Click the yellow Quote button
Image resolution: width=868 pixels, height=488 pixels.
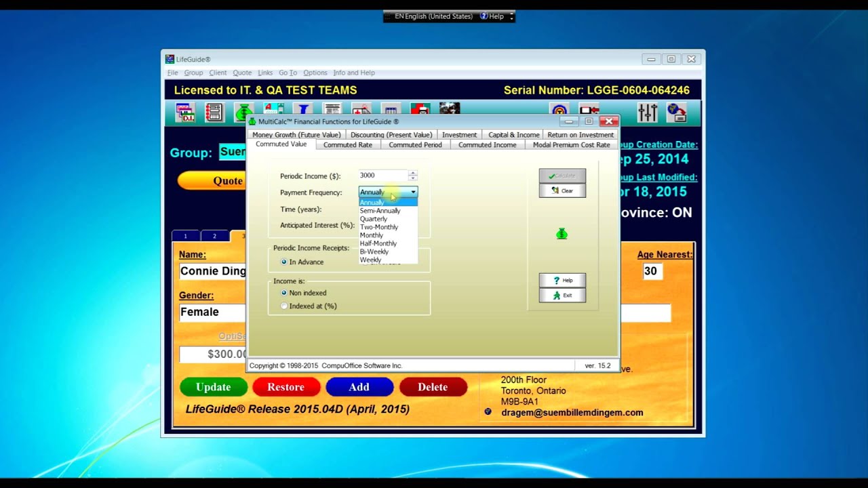tap(212, 180)
